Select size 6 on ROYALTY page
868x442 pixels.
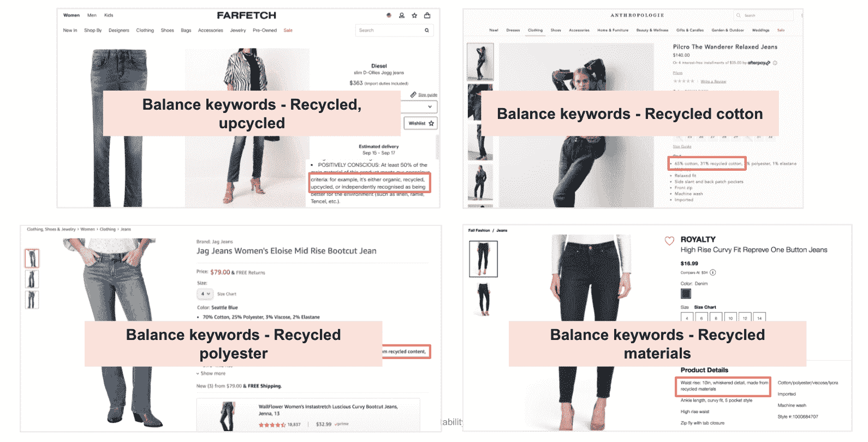point(701,318)
